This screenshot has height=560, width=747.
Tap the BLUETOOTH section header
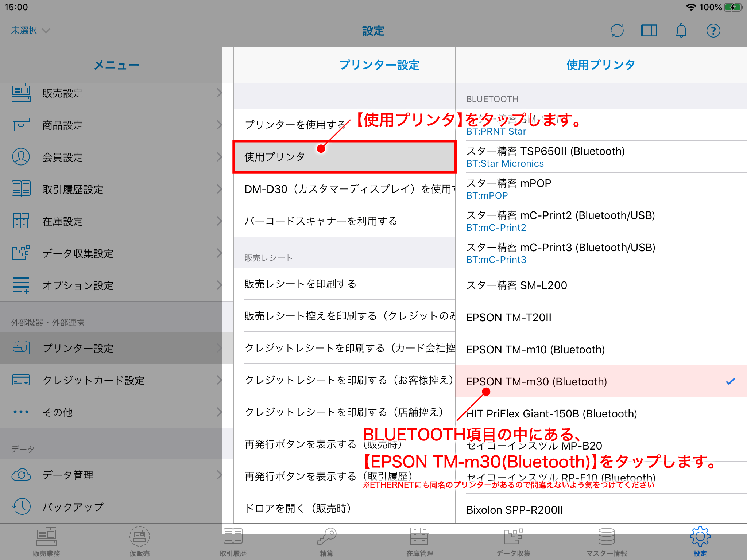click(492, 99)
